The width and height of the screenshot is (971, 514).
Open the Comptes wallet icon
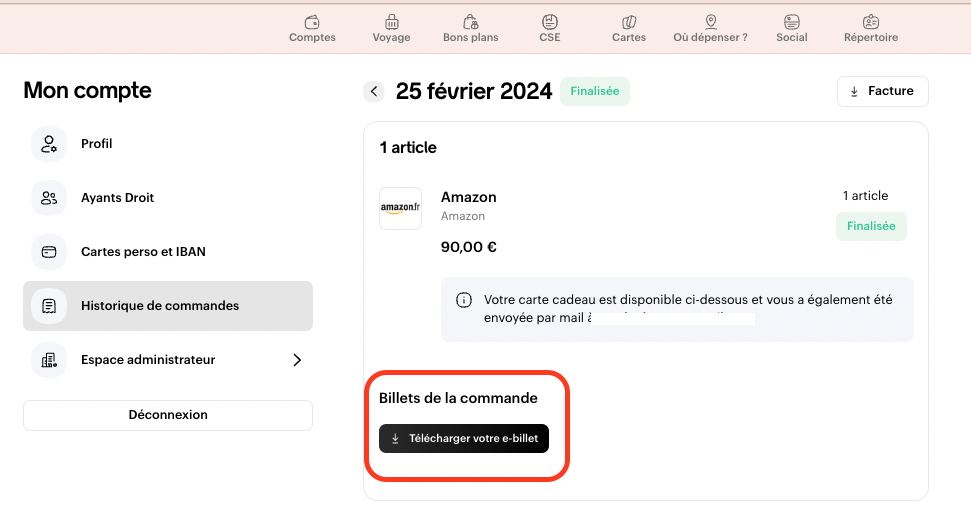[x=312, y=22]
